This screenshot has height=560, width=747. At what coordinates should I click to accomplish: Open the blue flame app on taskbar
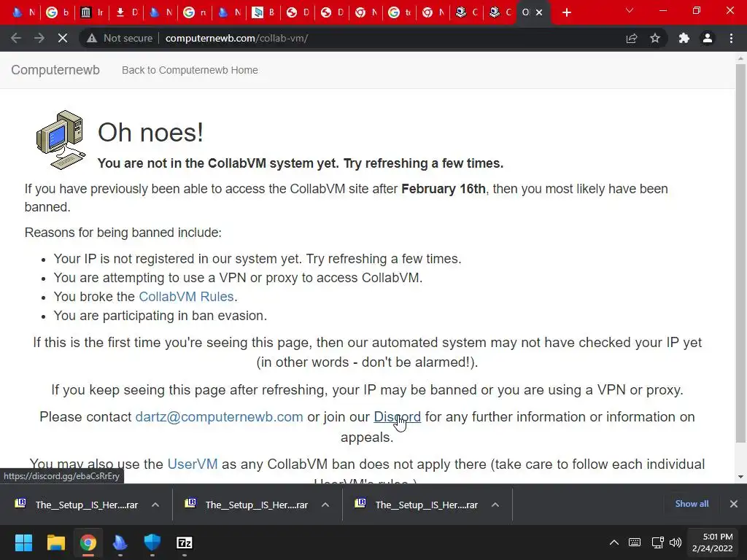click(x=120, y=542)
